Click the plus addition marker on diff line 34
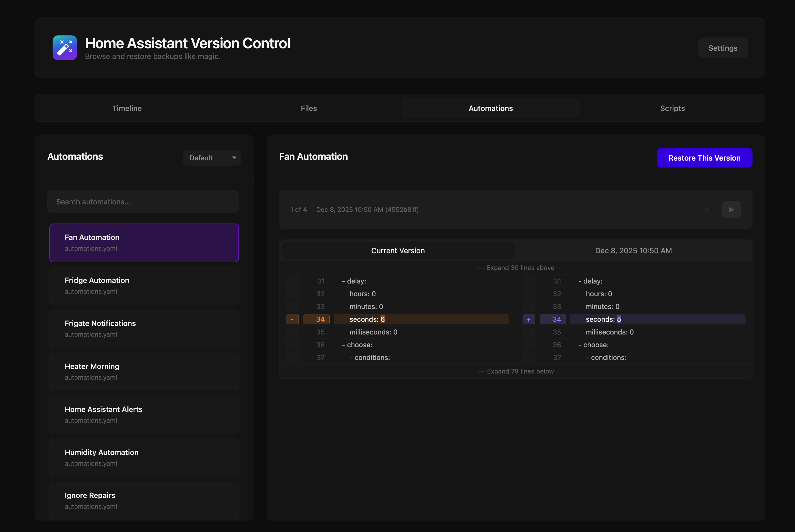795x532 pixels. click(x=528, y=319)
